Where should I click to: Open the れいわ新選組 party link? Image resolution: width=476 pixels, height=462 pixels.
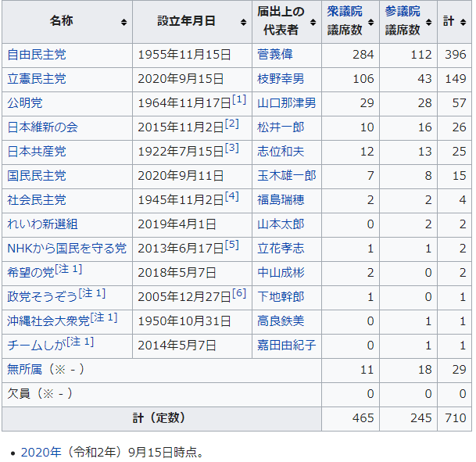tap(42, 224)
